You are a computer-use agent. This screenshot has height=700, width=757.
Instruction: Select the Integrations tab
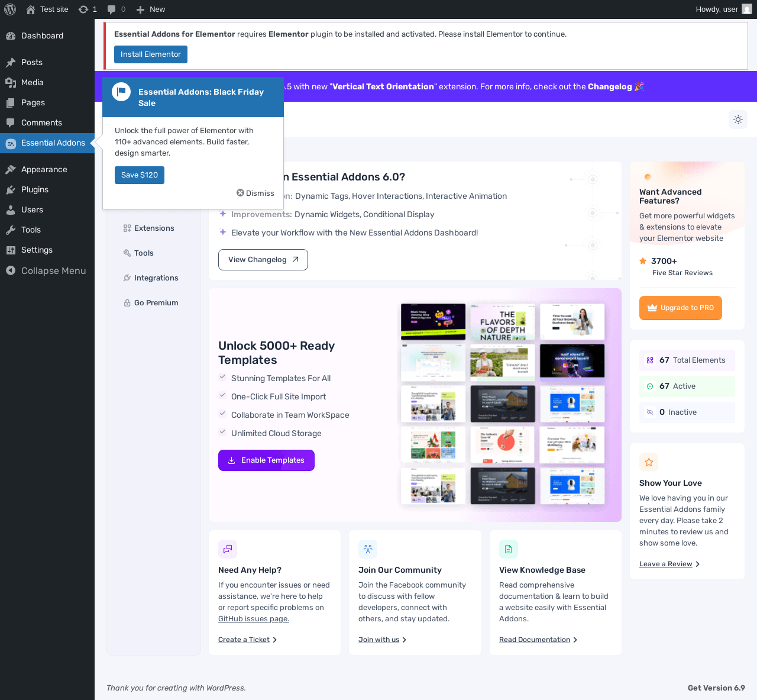pyautogui.click(x=154, y=278)
